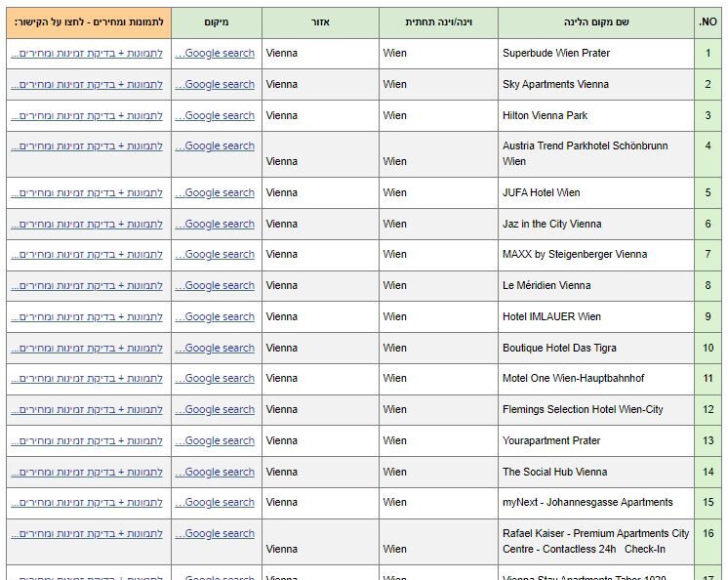Open Google search for Austria Trend Parkhotel Schönbrunn
728x580 pixels.
coord(216,146)
